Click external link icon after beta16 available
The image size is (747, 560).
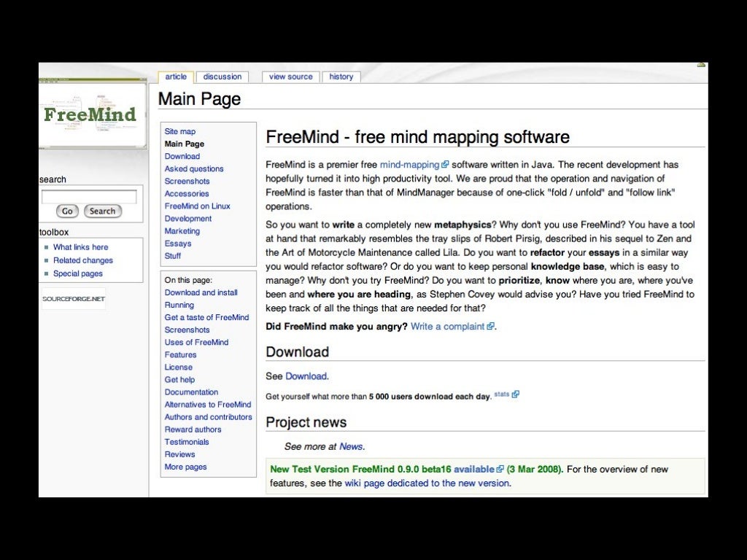click(500, 469)
